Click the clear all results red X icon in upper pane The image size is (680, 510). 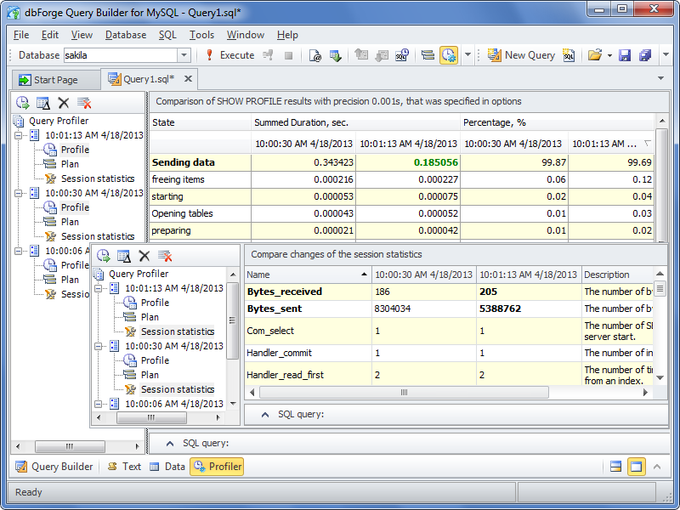coord(84,103)
